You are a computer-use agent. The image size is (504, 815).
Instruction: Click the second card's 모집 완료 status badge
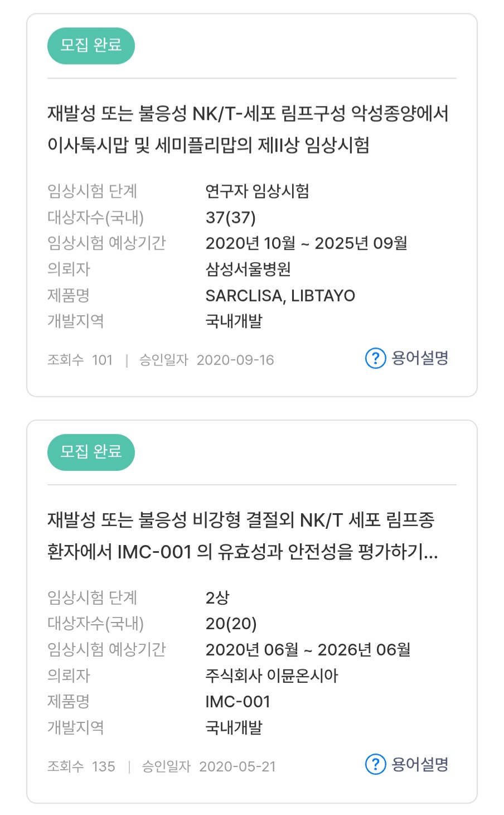(91, 451)
